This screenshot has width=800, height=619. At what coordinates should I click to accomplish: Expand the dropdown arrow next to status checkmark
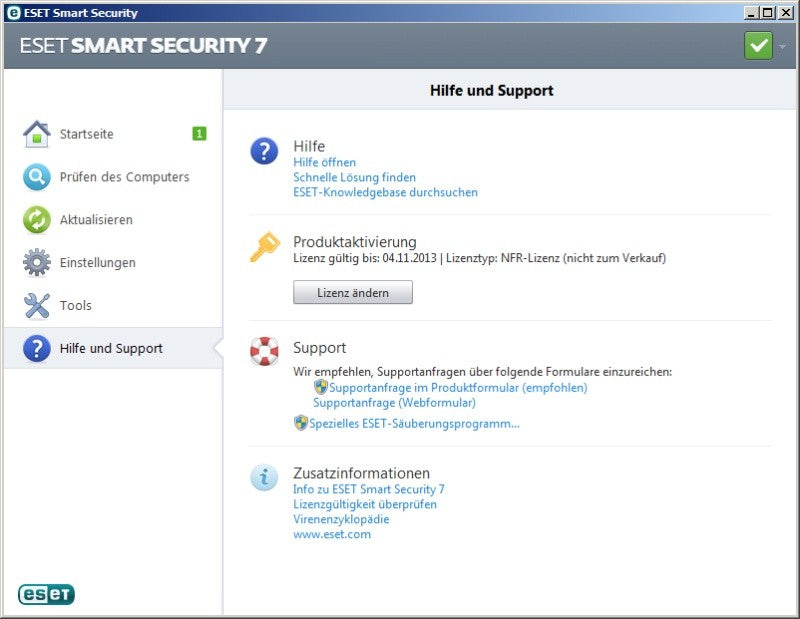click(782, 46)
